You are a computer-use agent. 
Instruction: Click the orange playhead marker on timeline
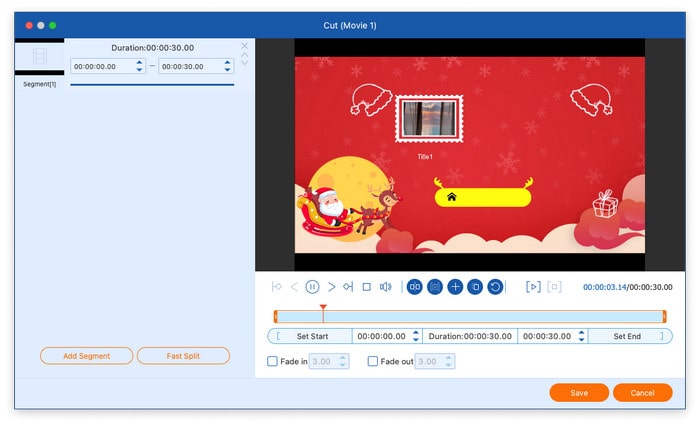coord(322,309)
